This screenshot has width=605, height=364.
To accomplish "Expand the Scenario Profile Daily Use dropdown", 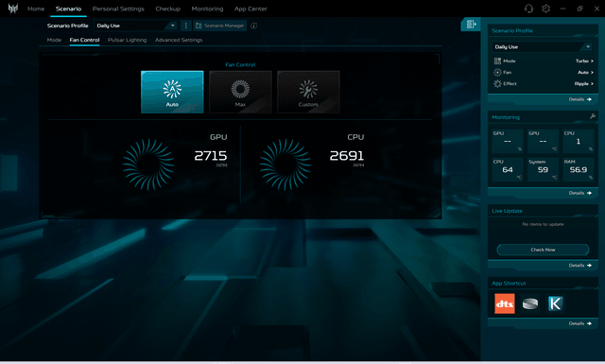I will pos(136,26).
